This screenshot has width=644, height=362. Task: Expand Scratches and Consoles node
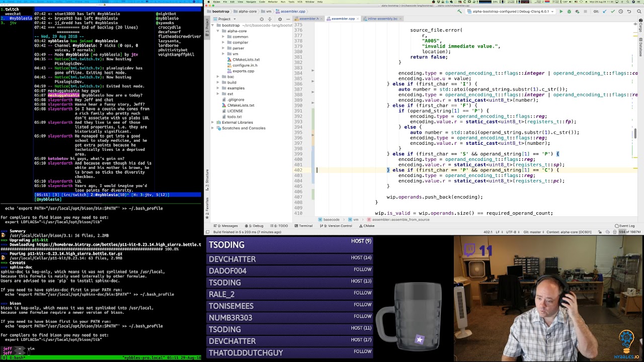click(212, 128)
